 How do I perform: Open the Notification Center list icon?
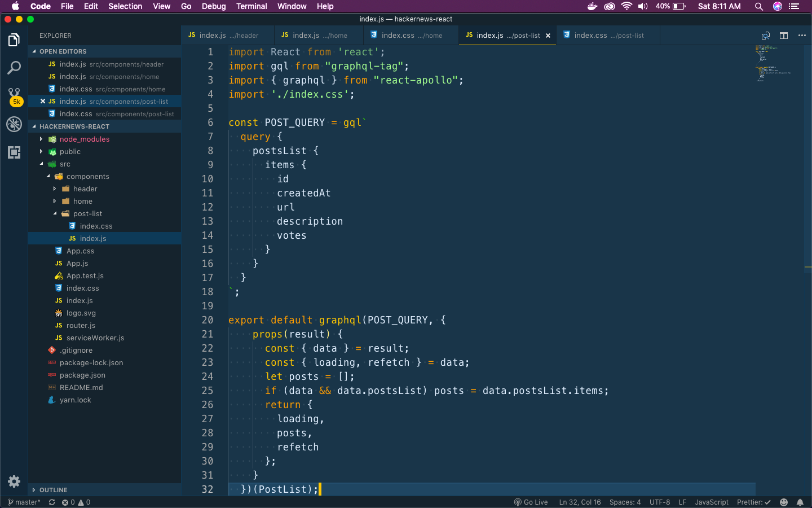point(794,6)
